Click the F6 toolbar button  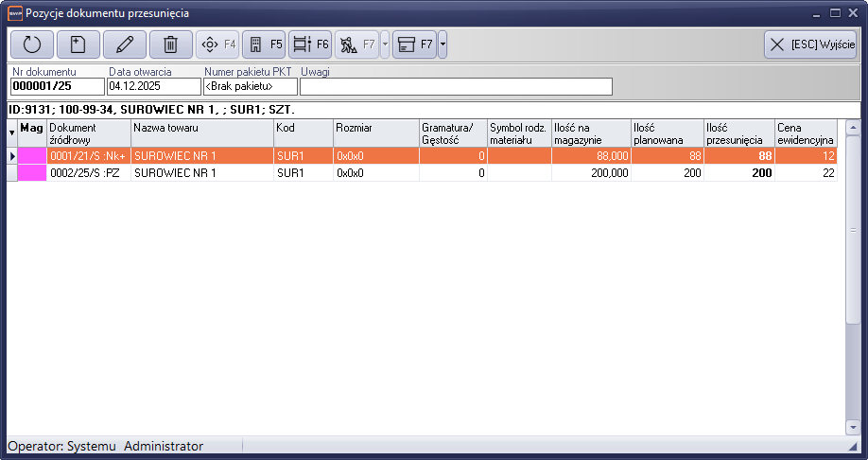310,44
